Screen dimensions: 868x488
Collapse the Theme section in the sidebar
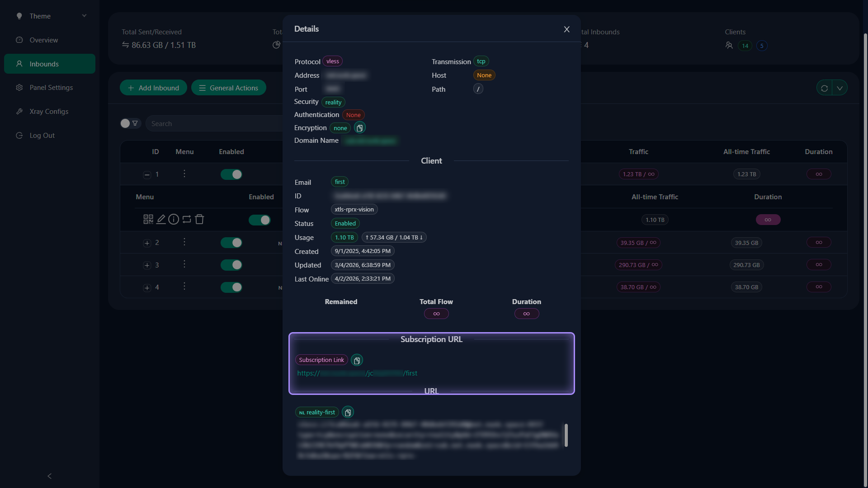(x=84, y=15)
